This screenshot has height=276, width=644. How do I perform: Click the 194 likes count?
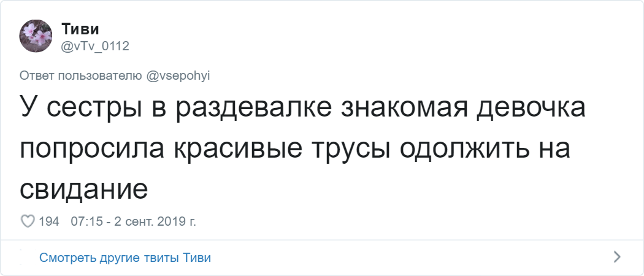tap(49, 221)
